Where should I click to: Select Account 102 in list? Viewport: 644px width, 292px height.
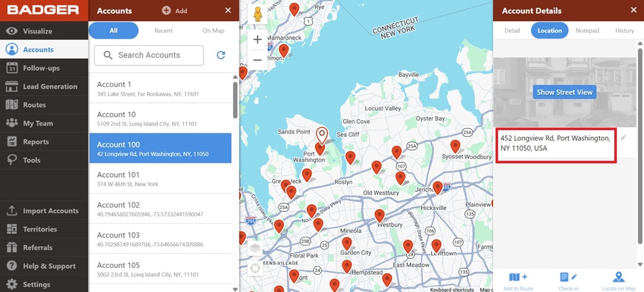pyautogui.click(x=160, y=209)
